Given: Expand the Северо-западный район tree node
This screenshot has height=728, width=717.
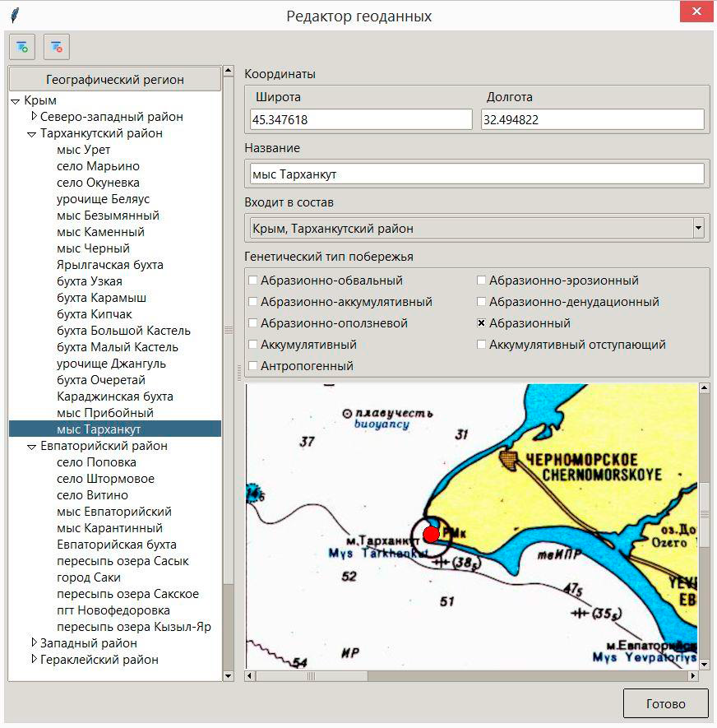Looking at the screenshot, I should tap(34, 117).
